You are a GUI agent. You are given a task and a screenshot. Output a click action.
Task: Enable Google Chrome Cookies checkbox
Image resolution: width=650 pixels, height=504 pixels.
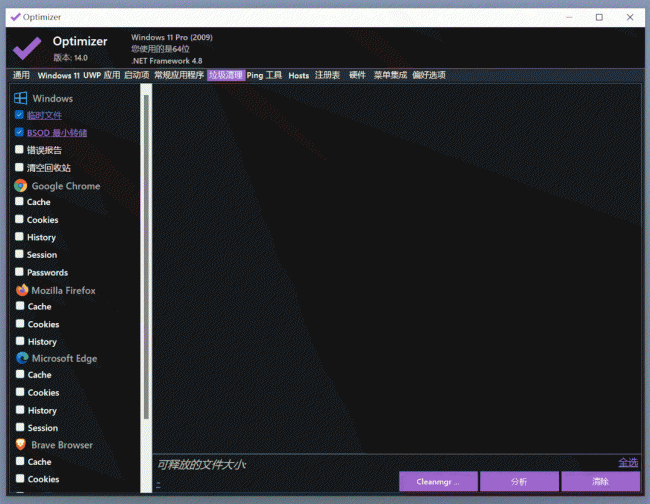tap(19, 219)
